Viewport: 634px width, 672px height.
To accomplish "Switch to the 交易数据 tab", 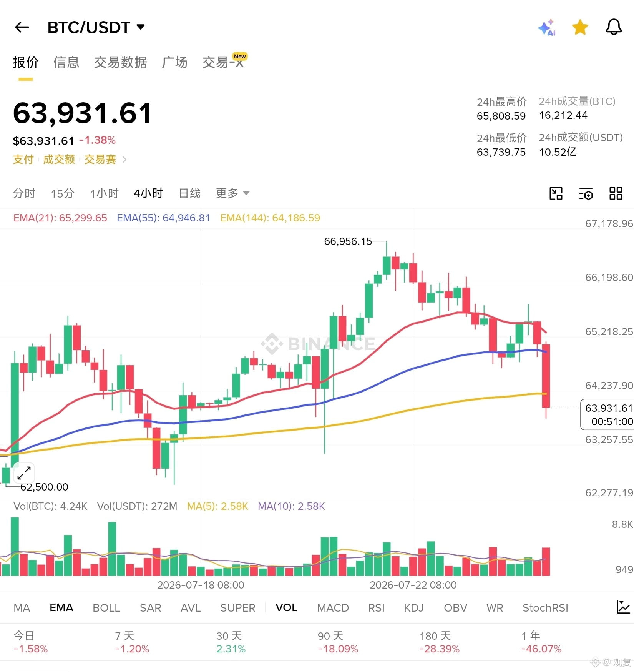I will [121, 62].
